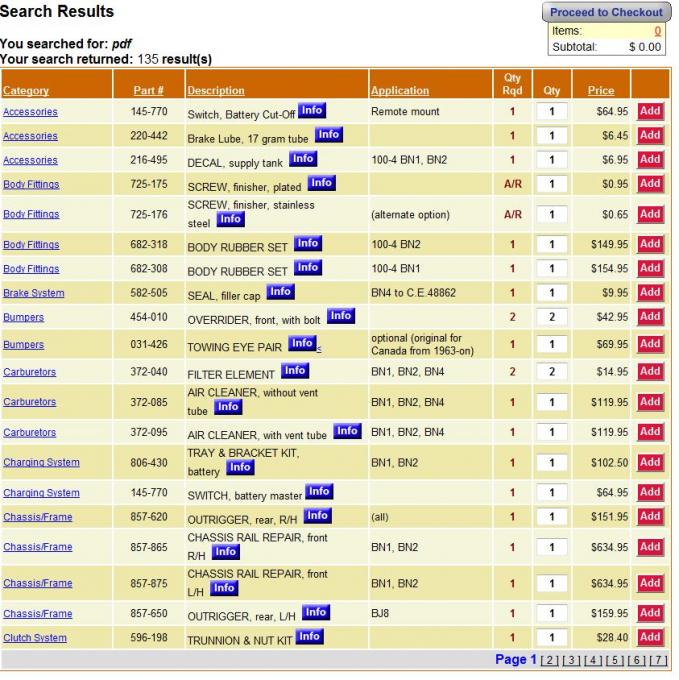The image size is (679, 680).
Task: Click Info badge for Battery Cut-Off Switch
Action: pyautogui.click(x=311, y=111)
